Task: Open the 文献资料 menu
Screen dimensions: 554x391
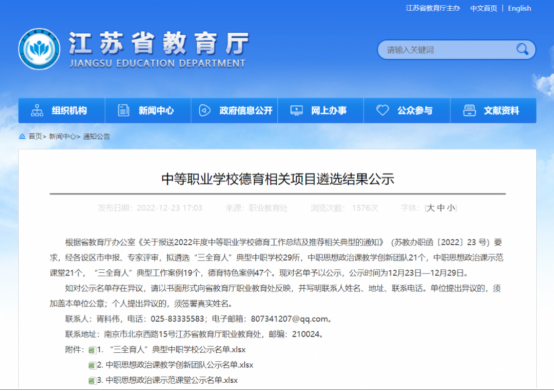Action: point(493,111)
